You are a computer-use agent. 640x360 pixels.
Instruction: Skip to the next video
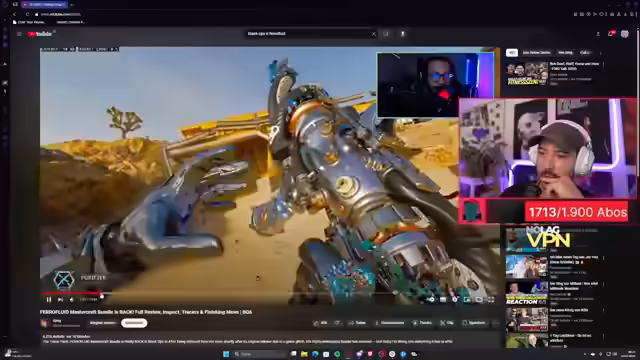coord(60,300)
